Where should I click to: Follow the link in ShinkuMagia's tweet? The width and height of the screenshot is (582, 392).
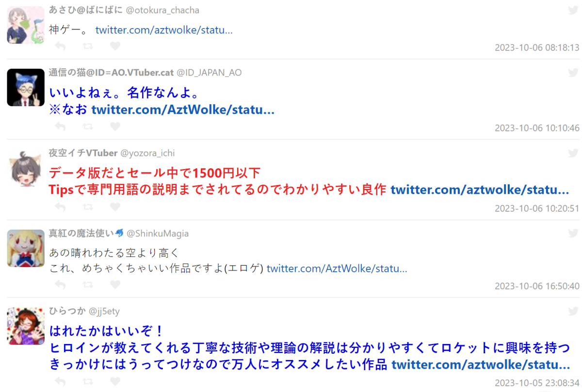point(337,268)
